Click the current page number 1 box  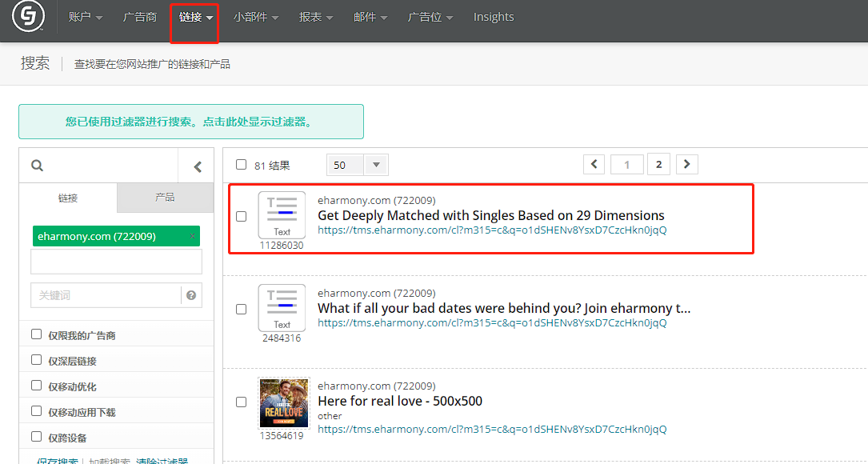(x=626, y=165)
